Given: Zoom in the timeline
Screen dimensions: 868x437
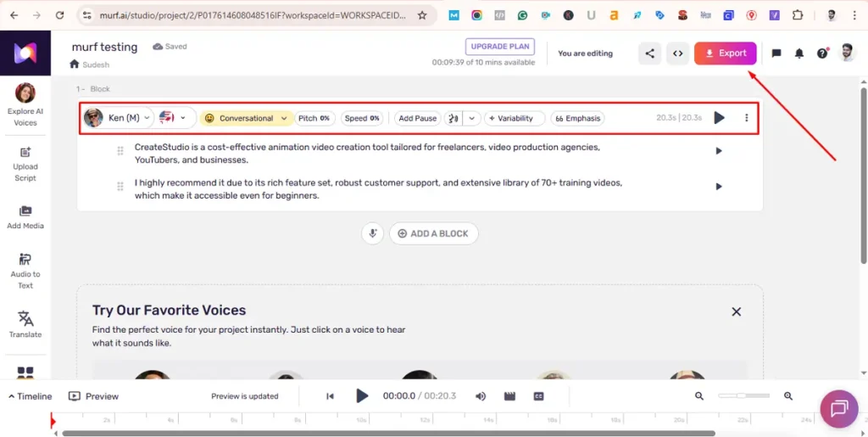Looking at the screenshot, I should pos(788,396).
